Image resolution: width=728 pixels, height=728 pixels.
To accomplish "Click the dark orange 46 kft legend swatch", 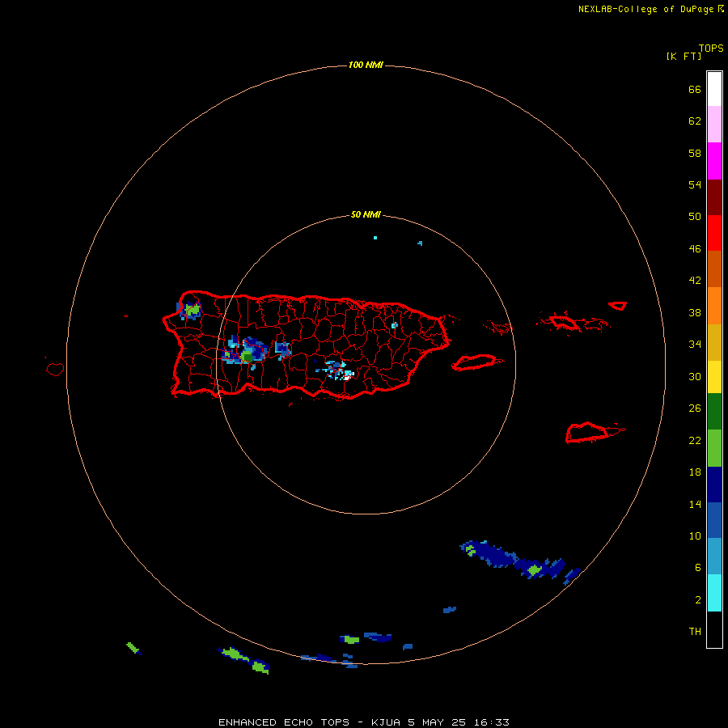I will click(x=714, y=269).
